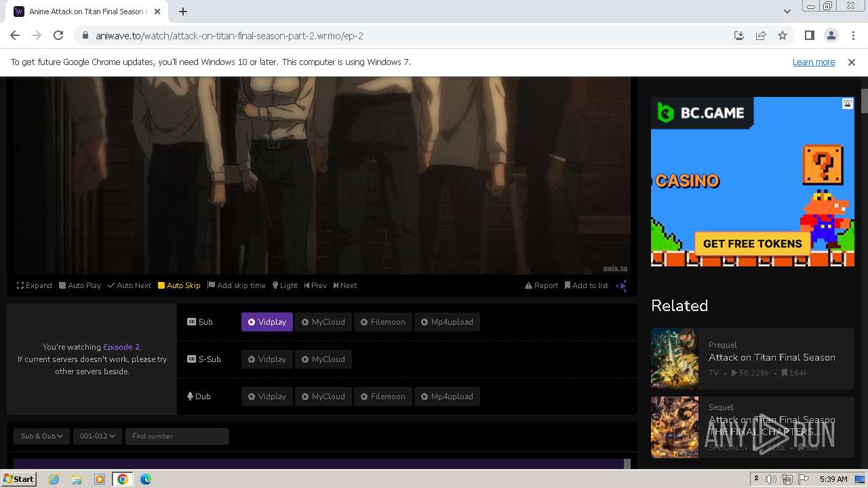Click the install app icon in address bar
Image resolution: width=868 pixels, height=488 pixels.
click(739, 35)
